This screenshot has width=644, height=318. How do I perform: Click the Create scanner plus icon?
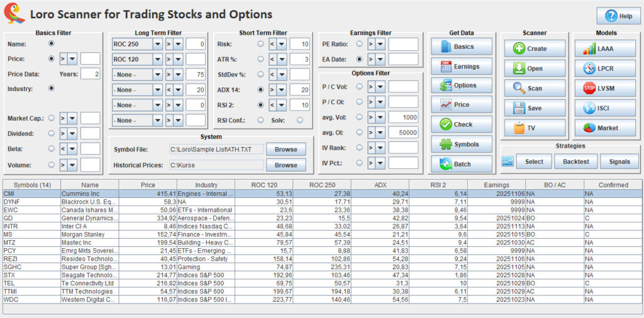pos(519,48)
